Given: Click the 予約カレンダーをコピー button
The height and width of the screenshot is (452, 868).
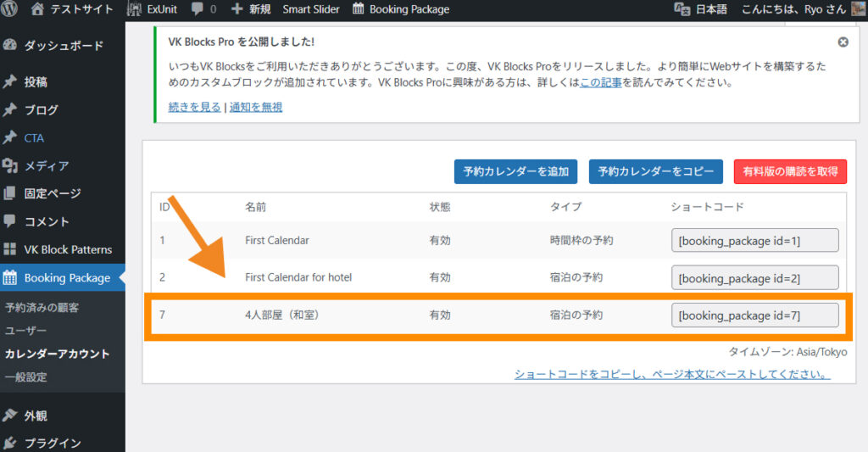Looking at the screenshot, I should pos(656,171).
